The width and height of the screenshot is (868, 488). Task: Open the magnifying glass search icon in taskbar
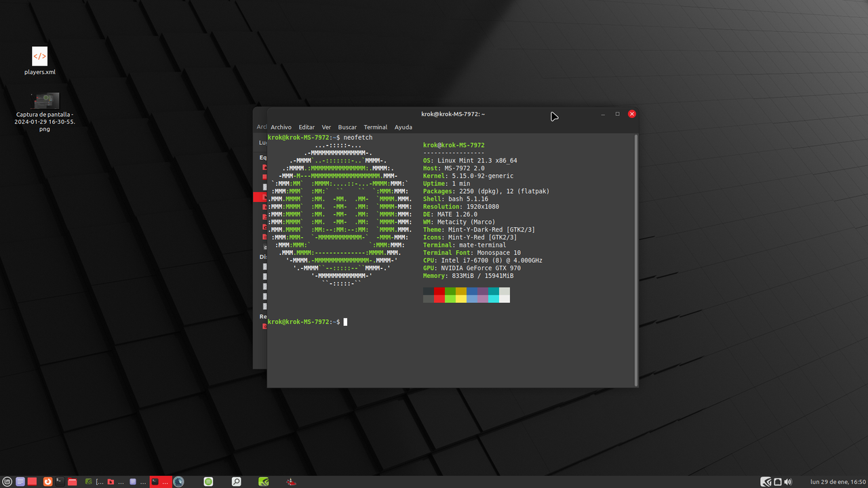point(236,482)
